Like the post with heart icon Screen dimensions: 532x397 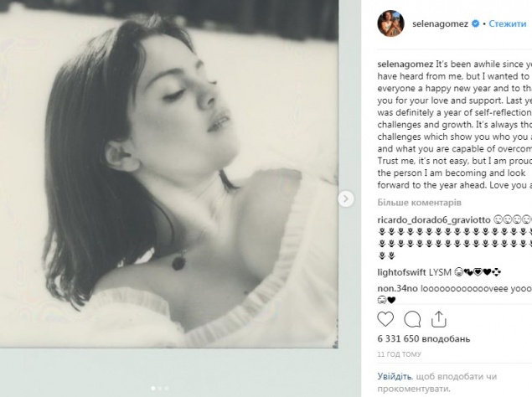pos(385,318)
